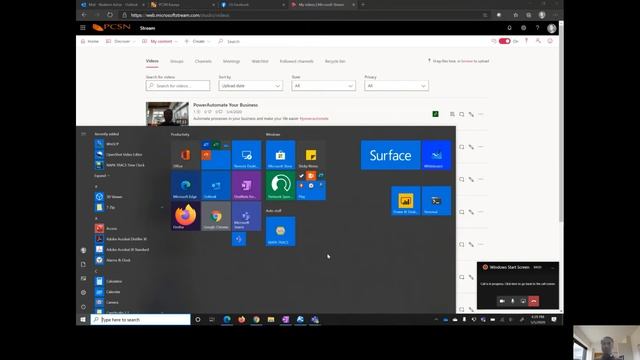Hang up the call in Teams mini window

(533, 301)
